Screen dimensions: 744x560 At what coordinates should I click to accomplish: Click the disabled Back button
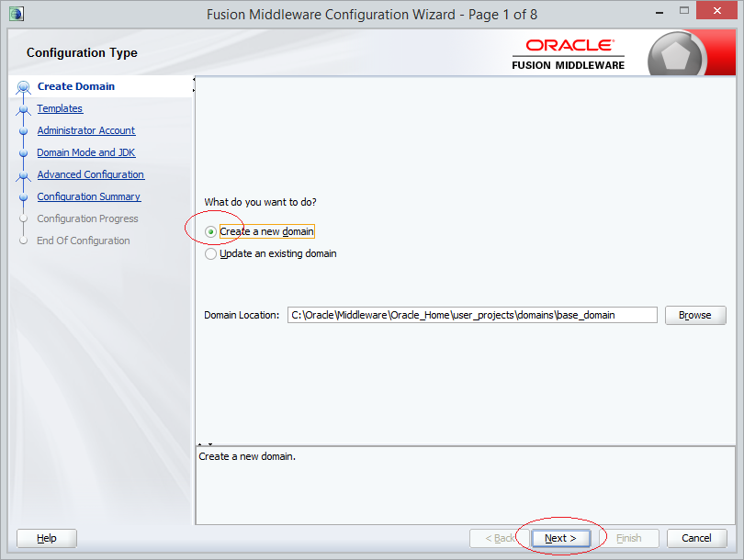pos(499,538)
